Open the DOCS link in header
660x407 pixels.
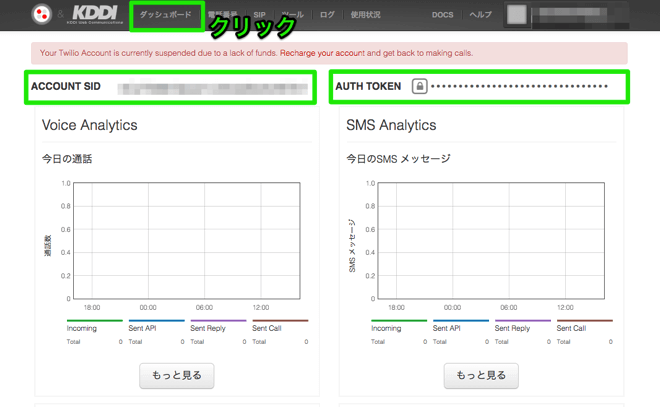coord(442,15)
